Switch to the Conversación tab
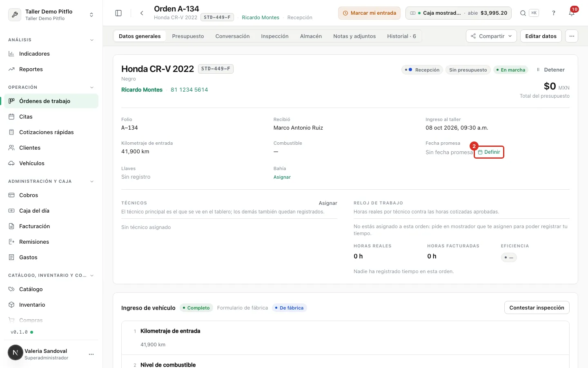The width and height of the screenshot is (588, 368). 232,36
